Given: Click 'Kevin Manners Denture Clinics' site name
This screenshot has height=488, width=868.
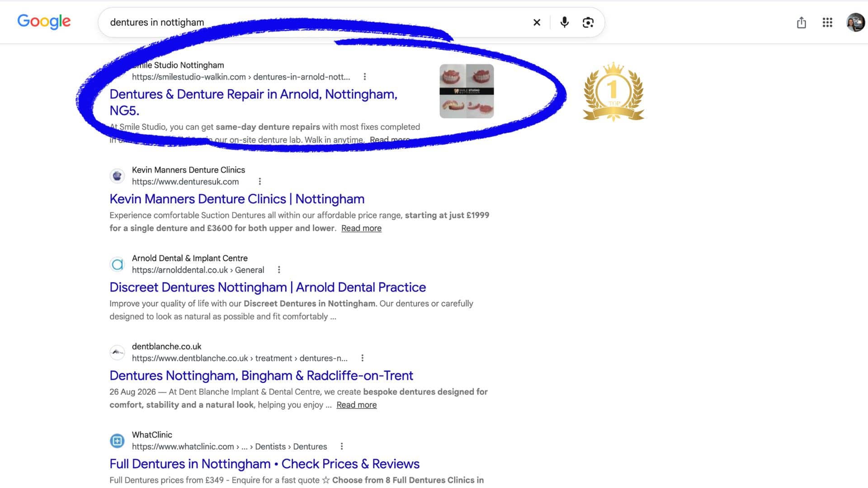Looking at the screenshot, I should pyautogui.click(x=189, y=170).
